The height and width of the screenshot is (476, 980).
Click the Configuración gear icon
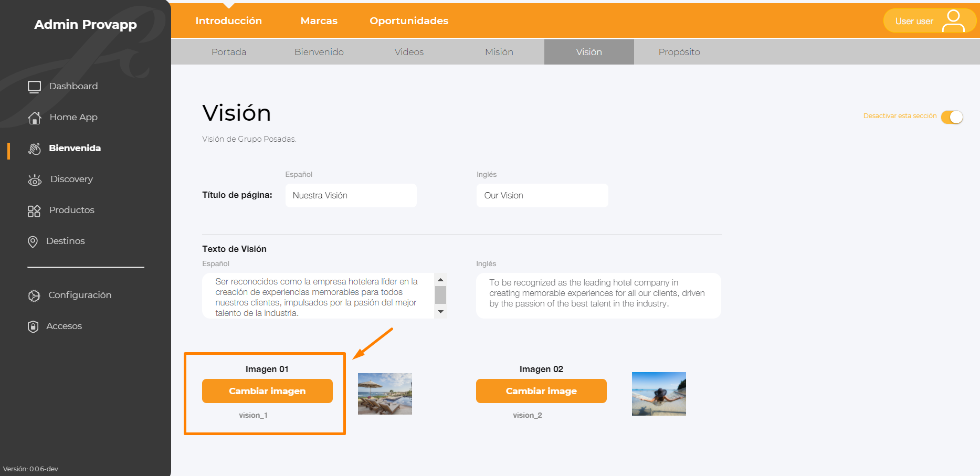tap(34, 295)
